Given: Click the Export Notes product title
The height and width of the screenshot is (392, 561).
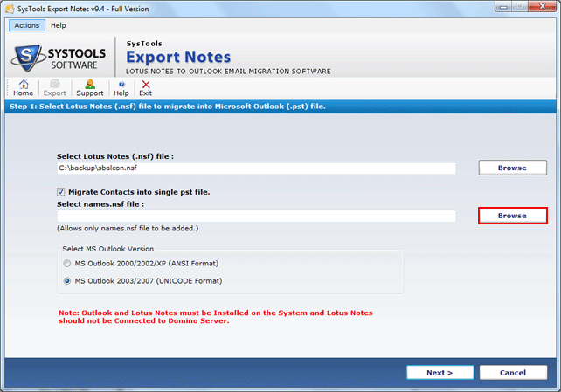Looking at the screenshot, I should click(x=178, y=57).
